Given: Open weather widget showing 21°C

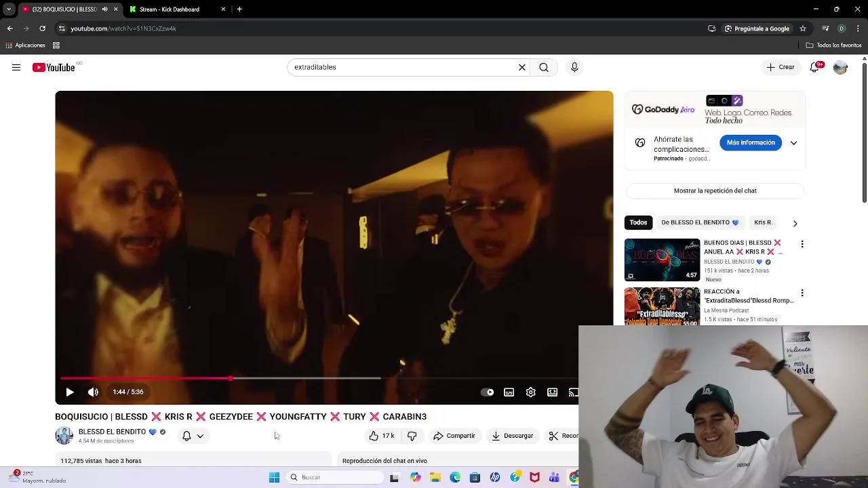Looking at the screenshot, I should (37, 477).
